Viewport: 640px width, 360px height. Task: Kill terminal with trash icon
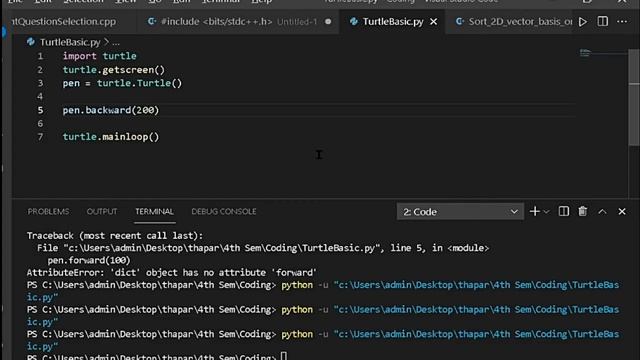pyautogui.click(x=582, y=211)
